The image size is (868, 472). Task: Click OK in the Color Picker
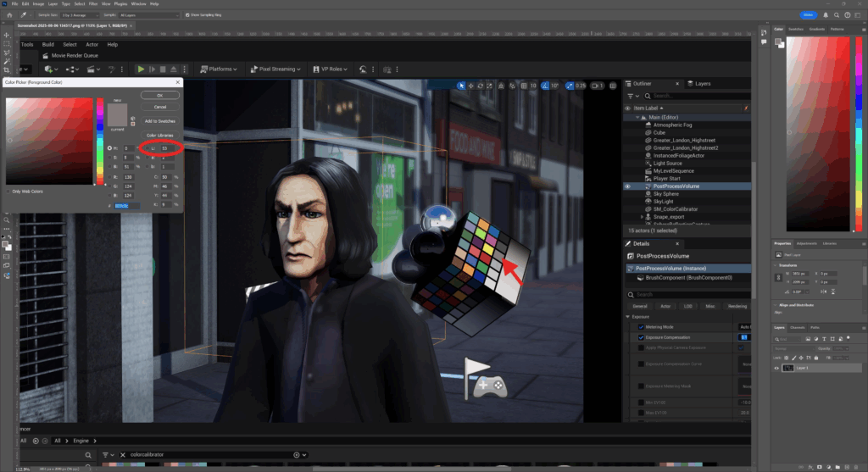point(159,96)
